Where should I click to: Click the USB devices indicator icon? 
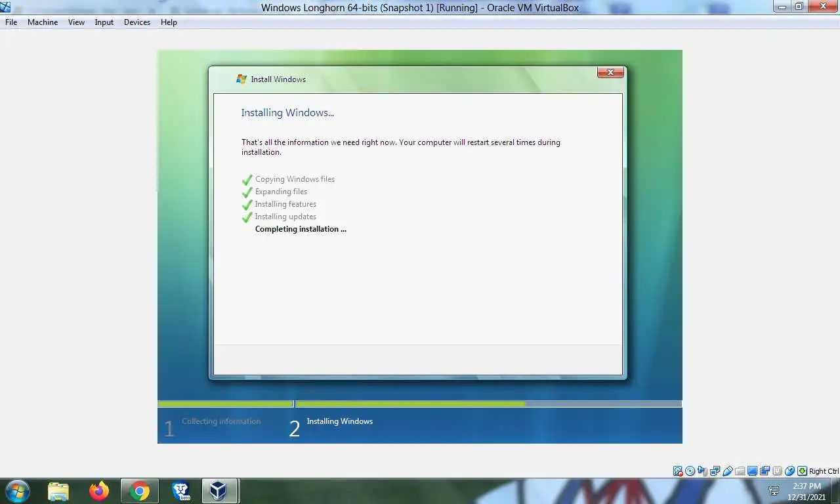click(727, 471)
